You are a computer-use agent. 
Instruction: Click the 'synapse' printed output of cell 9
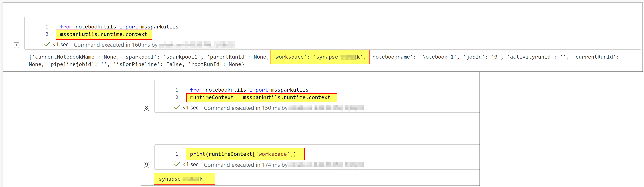[180, 179]
